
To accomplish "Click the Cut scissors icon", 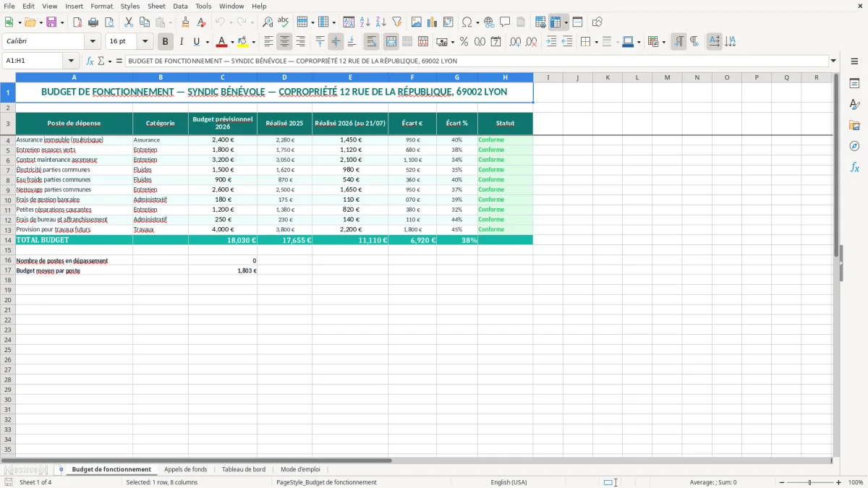I will (x=129, y=22).
